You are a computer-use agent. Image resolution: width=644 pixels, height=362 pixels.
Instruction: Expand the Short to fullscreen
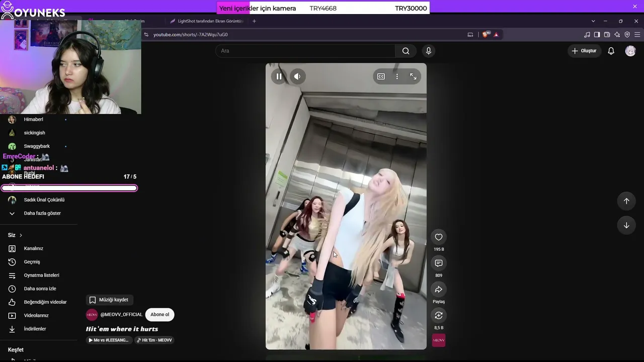[x=413, y=76]
